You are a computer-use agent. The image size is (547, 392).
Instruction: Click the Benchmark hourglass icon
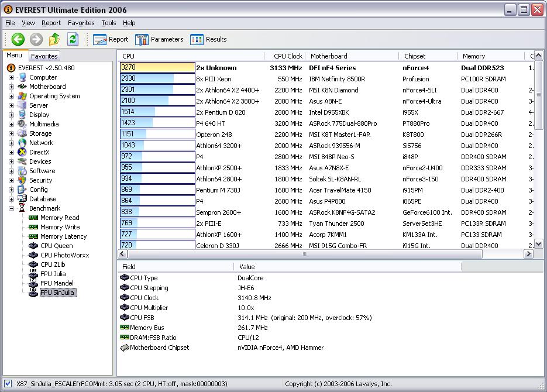point(22,208)
